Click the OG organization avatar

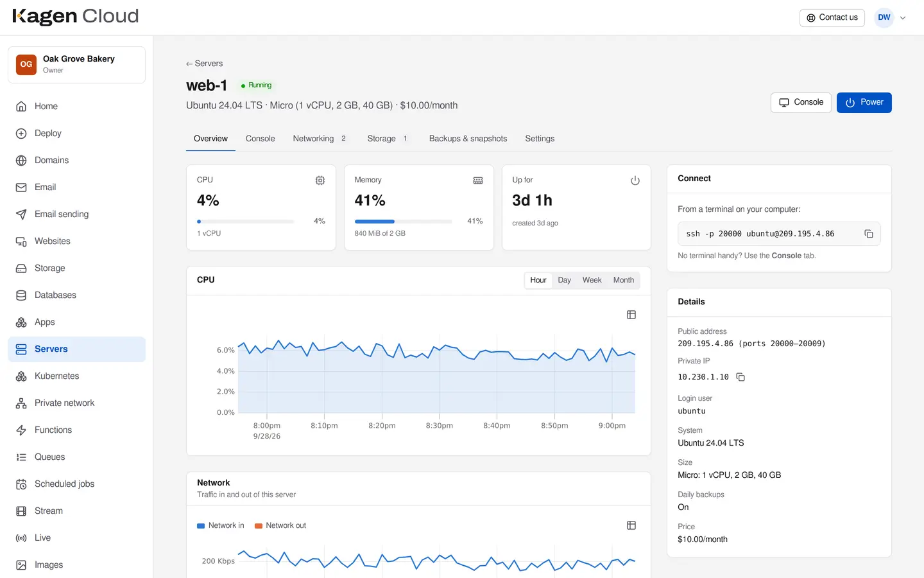point(26,64)
